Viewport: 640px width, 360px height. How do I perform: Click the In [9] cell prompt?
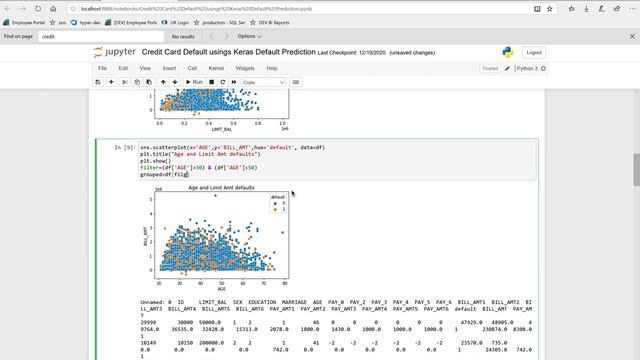pos(124,147)
